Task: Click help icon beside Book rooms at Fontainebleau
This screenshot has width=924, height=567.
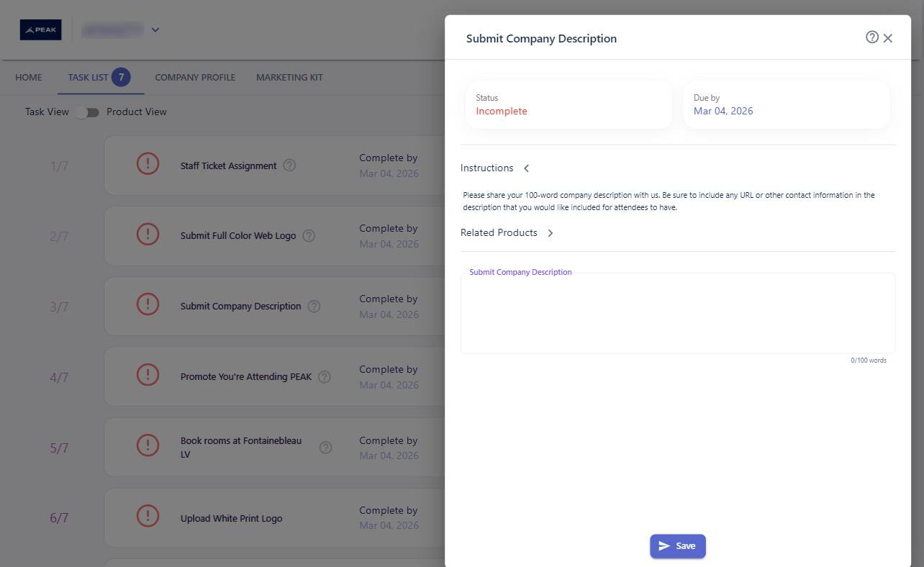Action: pos(325,448)
